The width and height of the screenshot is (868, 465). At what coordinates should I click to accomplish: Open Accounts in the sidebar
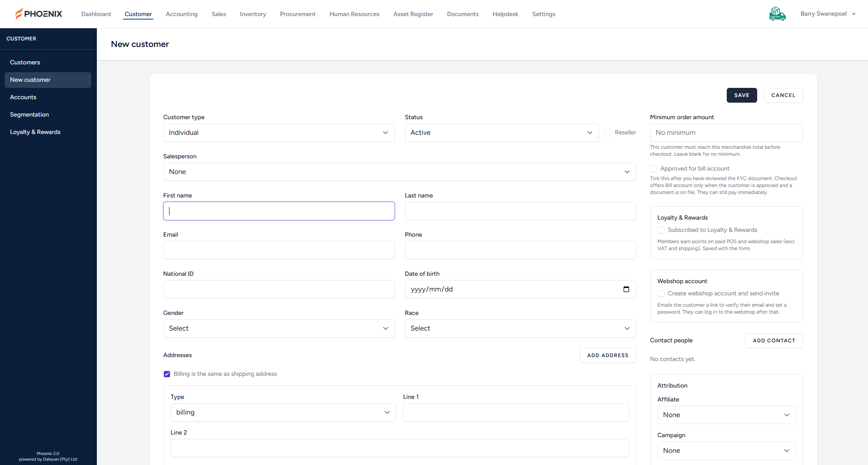[48, 97]
